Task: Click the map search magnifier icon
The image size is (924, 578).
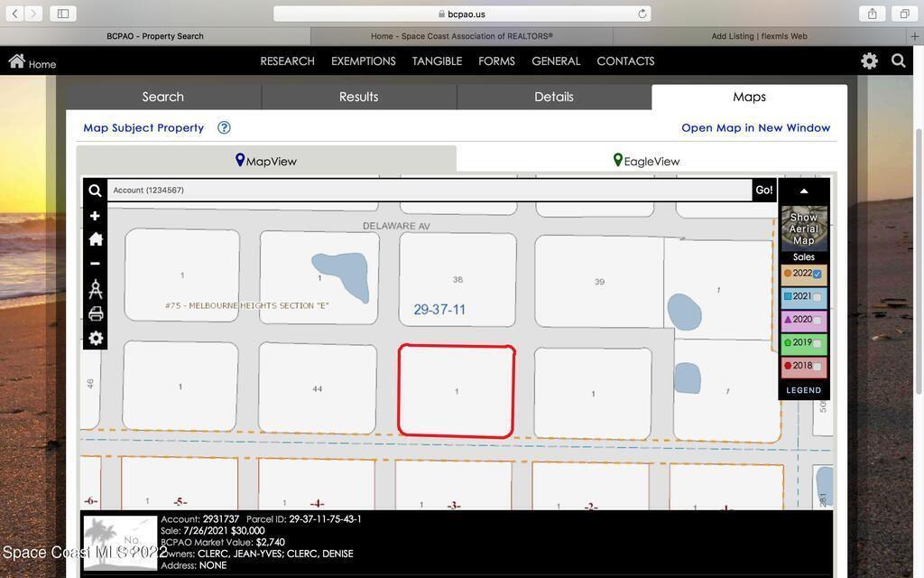Action: click(x=95, y=191)
